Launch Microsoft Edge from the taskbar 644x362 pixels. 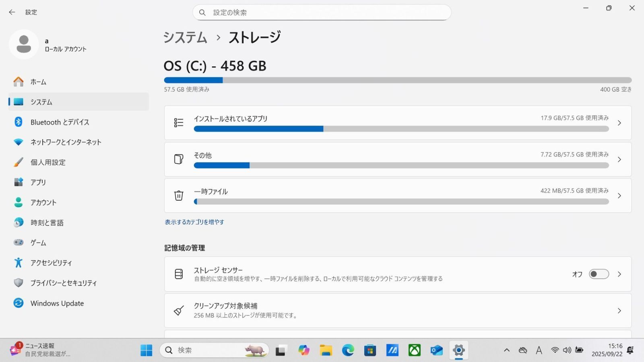coord(348,350)
